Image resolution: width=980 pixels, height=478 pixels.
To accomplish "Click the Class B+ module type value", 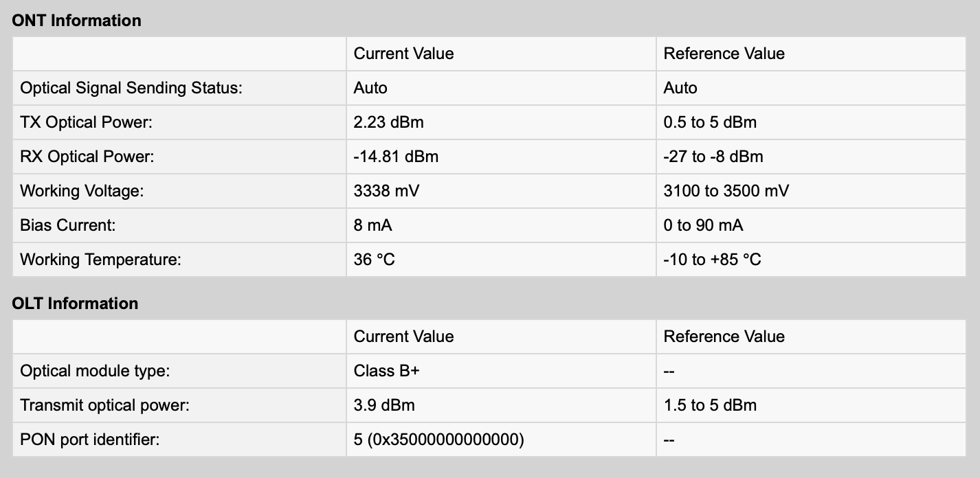I will [386, 371].
